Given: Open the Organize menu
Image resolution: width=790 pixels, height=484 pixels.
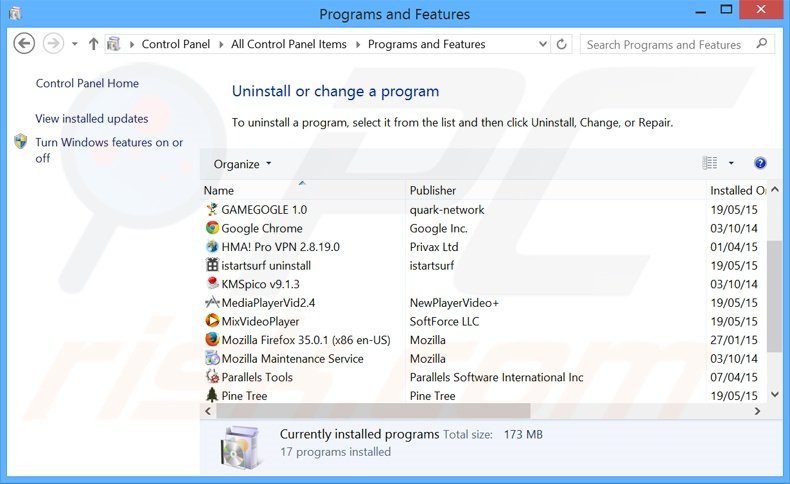Looking at the screenshot, I should point(242,164).
